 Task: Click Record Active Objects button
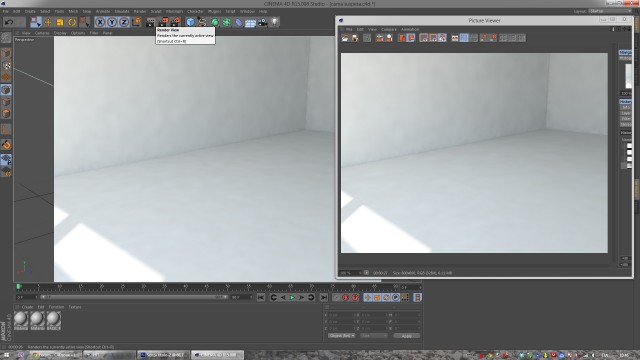tap(336, 298)
